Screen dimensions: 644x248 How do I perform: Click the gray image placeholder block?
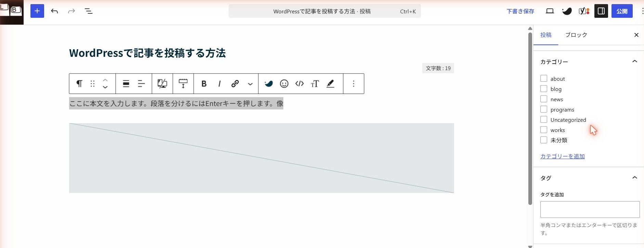(261, 158)
